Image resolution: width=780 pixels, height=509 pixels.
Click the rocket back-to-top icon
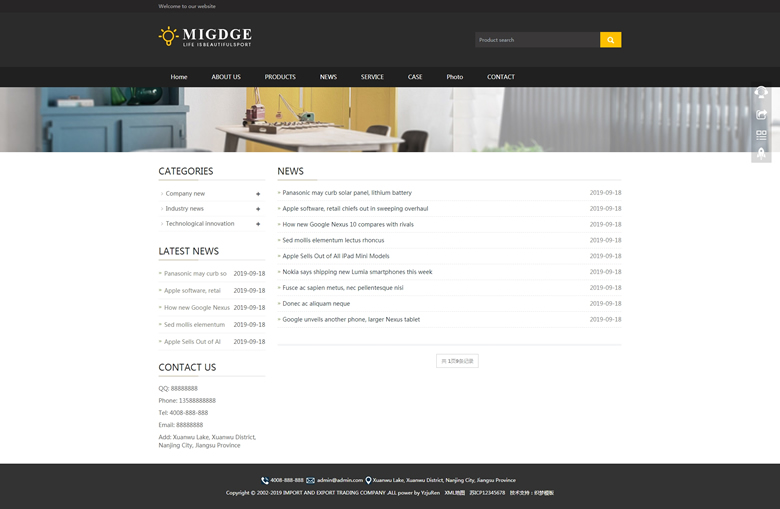pyautogui.click(x=761, y=153)
